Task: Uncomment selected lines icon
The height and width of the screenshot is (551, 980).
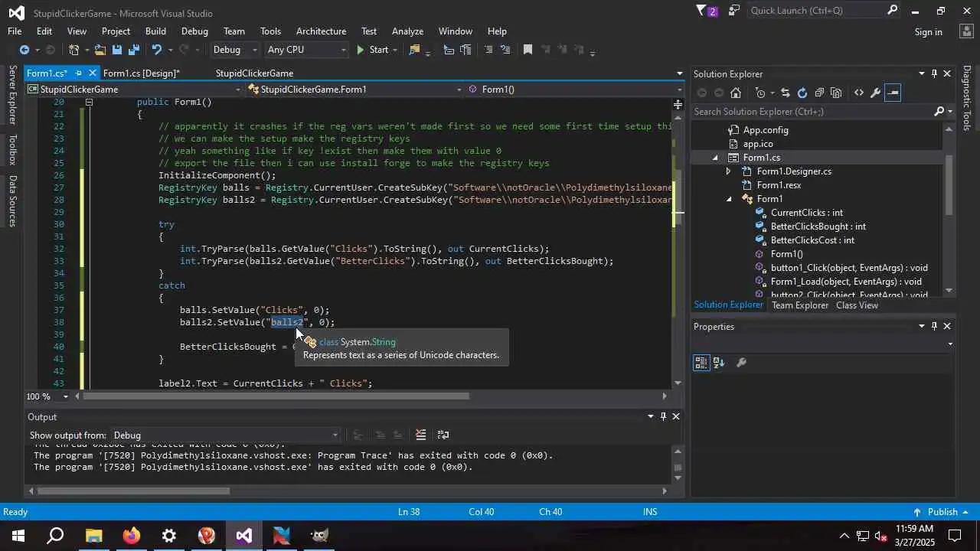Action: coord(505,50)
